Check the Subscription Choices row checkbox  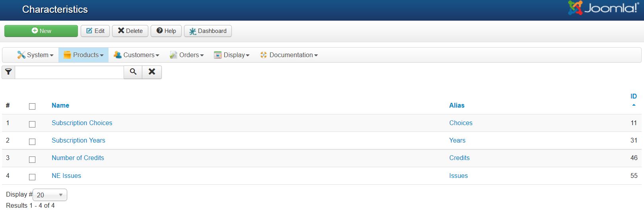coord(32,124)
